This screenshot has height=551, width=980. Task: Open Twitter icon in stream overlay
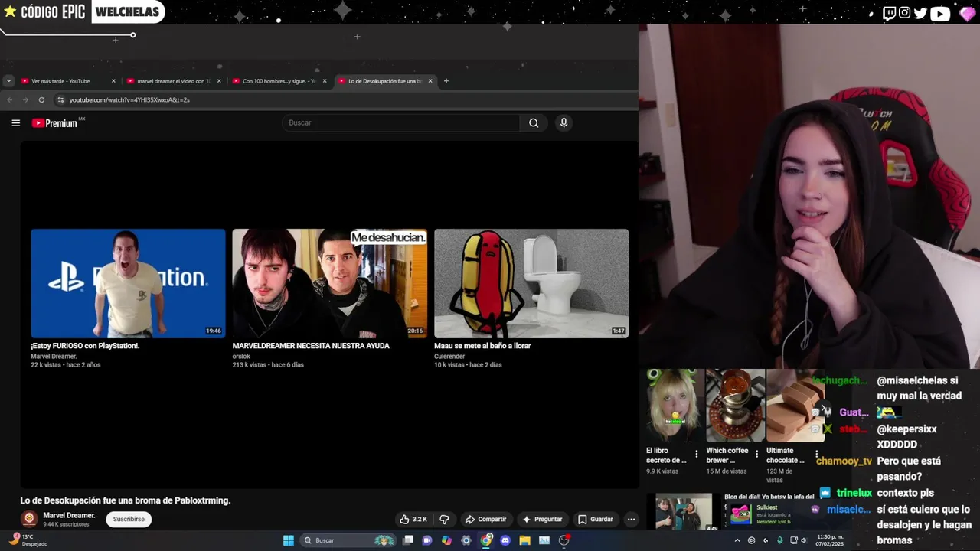point(920,13)
